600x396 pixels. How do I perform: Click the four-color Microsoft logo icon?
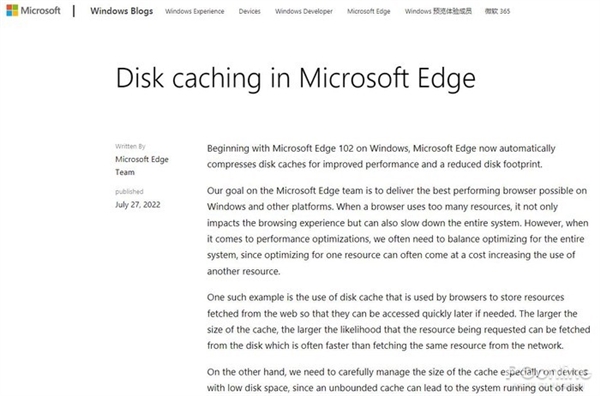coord(12,10)
